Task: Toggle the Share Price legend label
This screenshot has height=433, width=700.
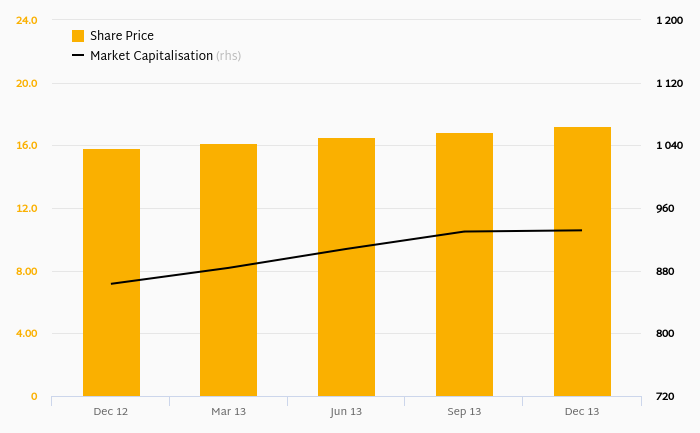Action: pos(122,36)
